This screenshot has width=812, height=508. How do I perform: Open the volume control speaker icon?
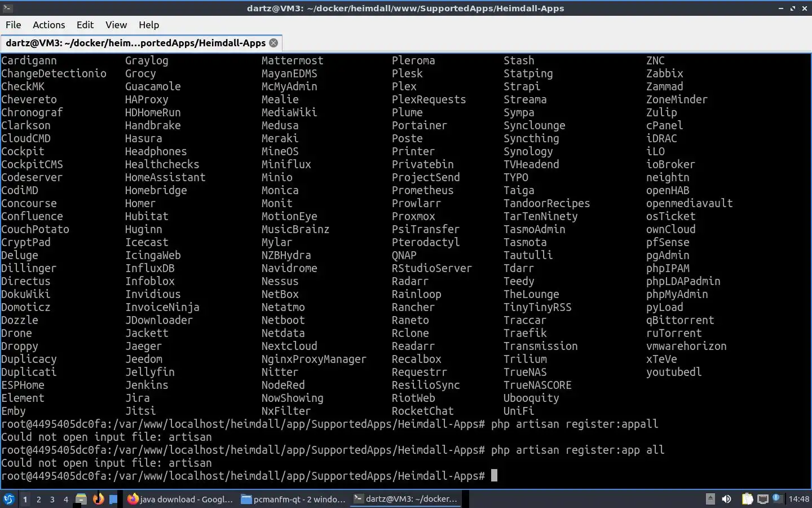point(726,499)
